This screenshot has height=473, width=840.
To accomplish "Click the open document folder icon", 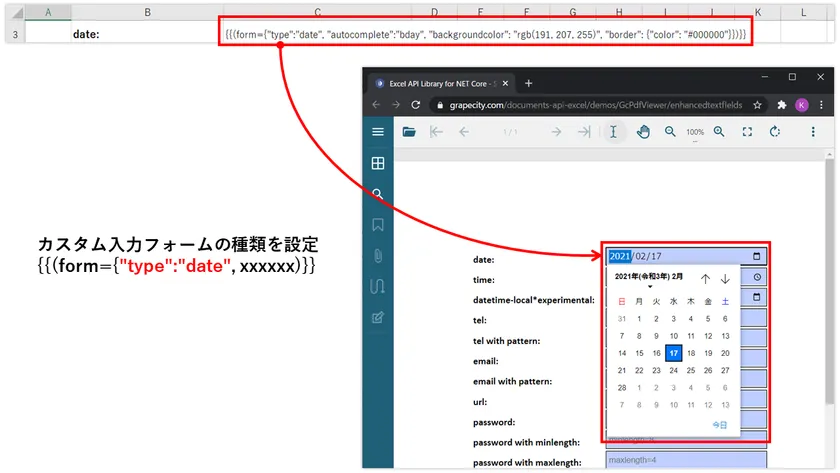I will point(409,131).
